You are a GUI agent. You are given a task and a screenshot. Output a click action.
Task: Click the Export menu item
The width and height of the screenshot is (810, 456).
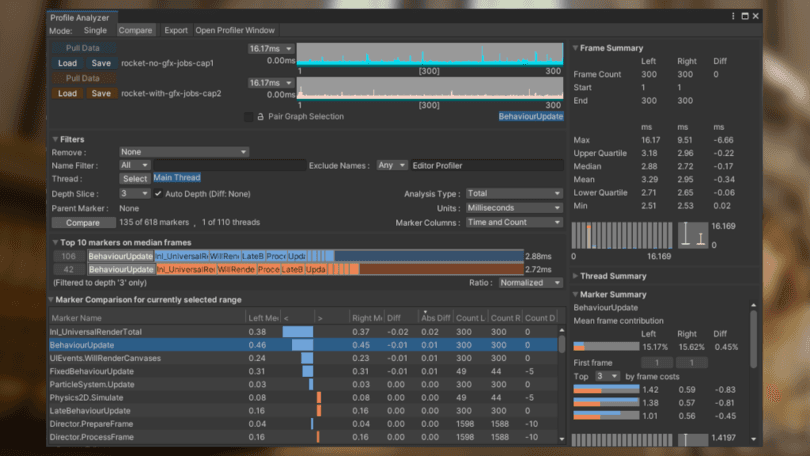[176, 31]
